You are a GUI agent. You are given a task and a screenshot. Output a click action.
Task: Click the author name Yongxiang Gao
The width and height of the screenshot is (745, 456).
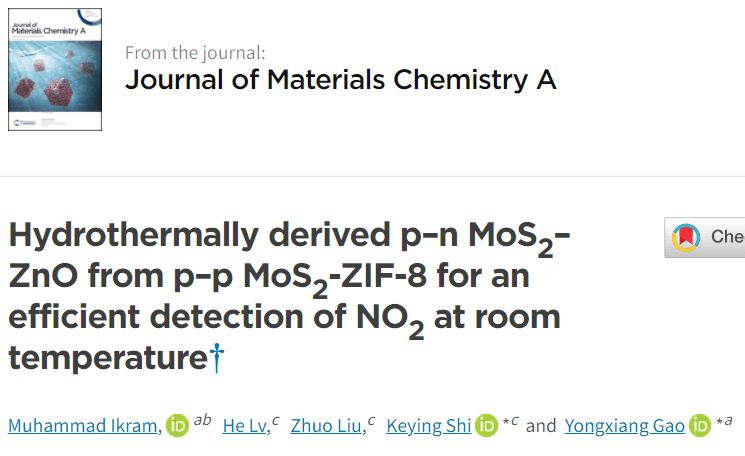(624, 427)
